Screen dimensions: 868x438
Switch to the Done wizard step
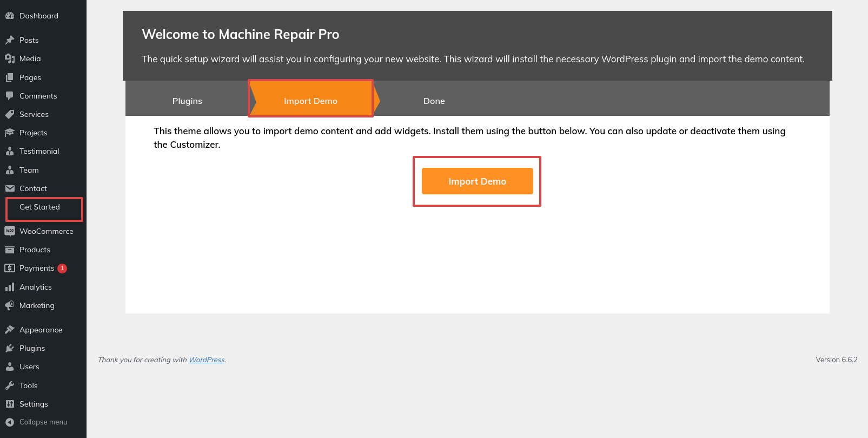pos(434,101)
